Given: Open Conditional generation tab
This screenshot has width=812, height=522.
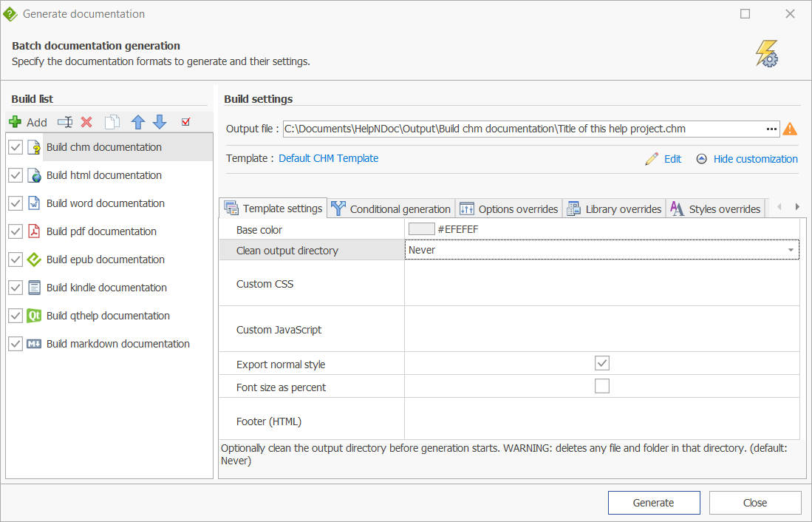Looking at the screenshot, I should 391,209.
